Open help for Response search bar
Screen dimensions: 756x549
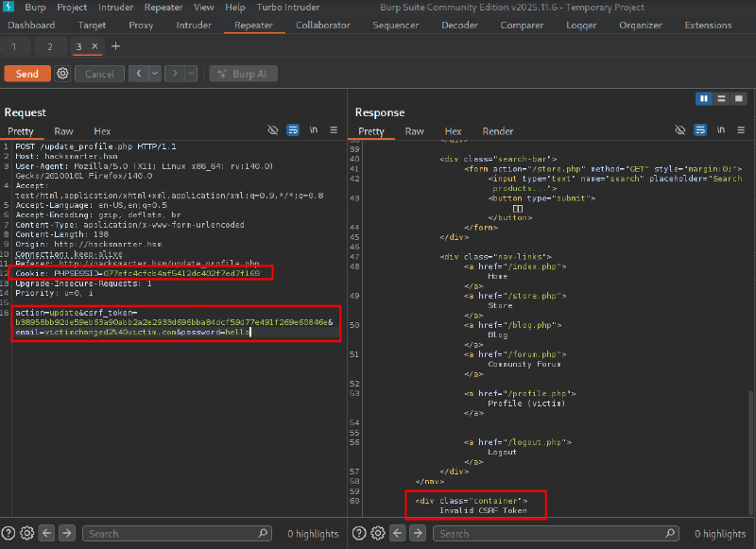point(359,533)
